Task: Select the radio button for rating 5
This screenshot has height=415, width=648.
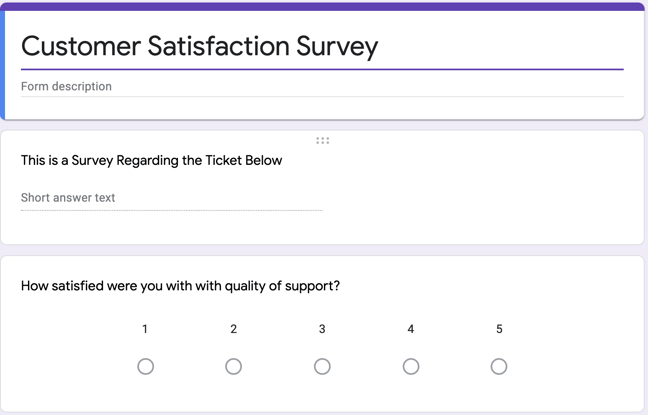Action: tap(499, 367)
